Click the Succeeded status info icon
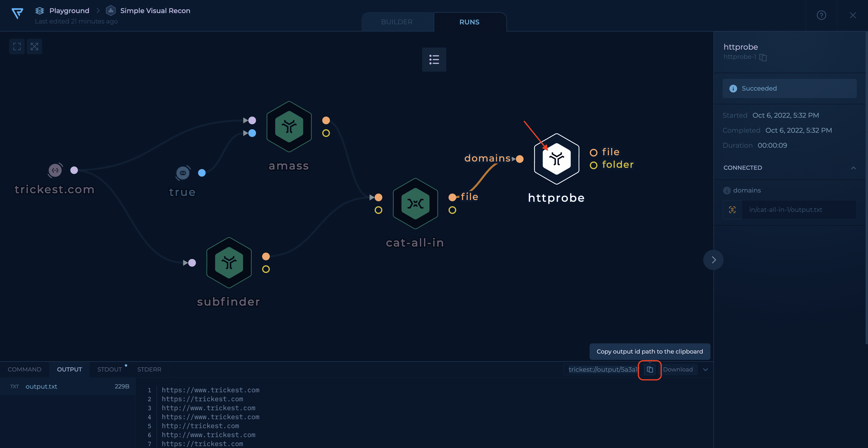868x448 pixels. click(x=733, y=89)
